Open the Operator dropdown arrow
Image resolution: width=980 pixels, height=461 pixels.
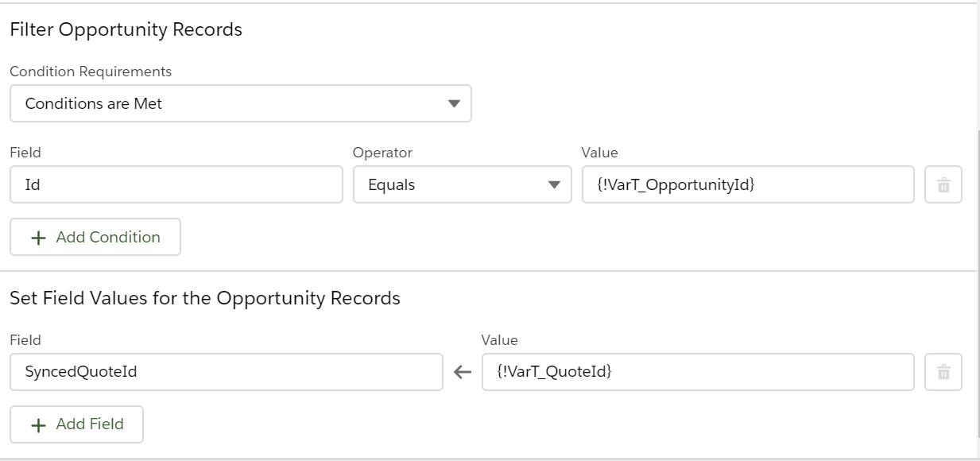point(554,185)
